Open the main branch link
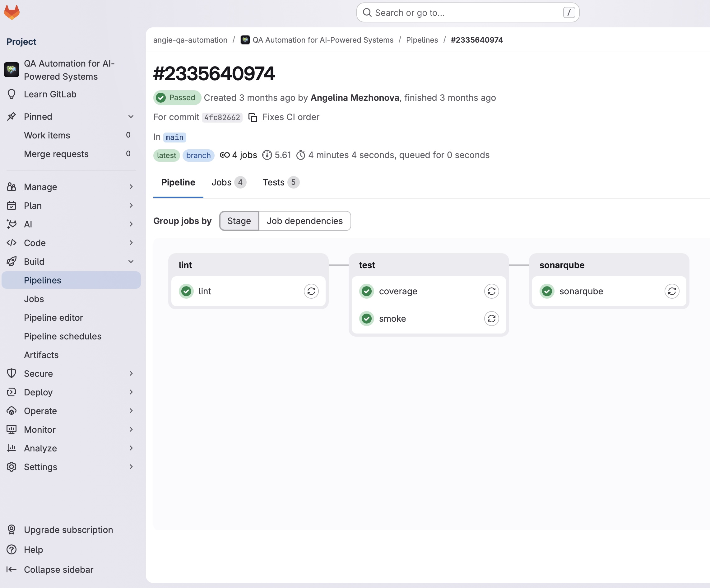This screenshot has width=710, height=588. click(174, 137)
